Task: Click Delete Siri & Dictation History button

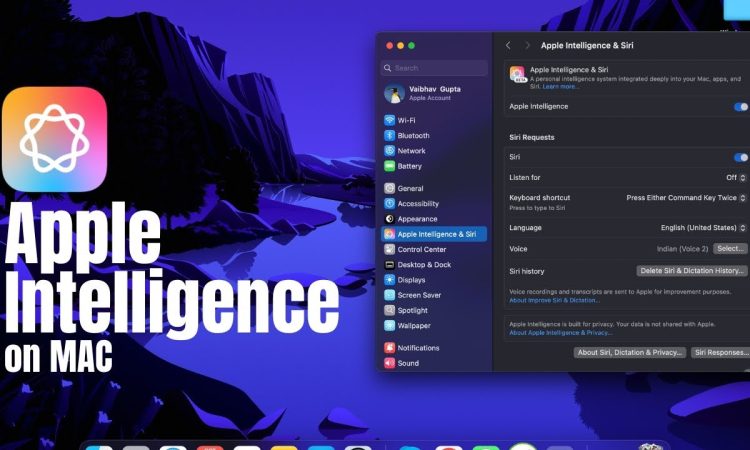Action: tap(692, 271)
